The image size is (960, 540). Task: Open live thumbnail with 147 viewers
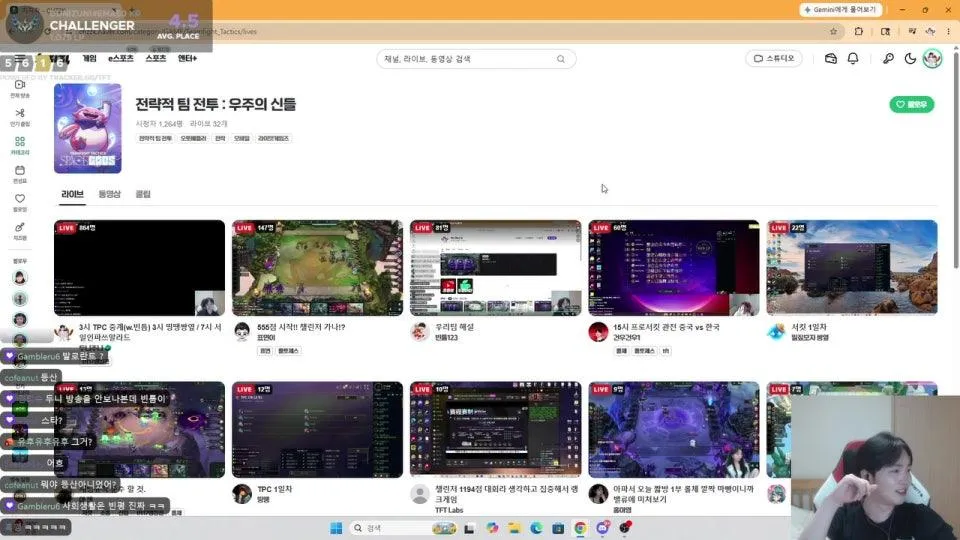317,268
